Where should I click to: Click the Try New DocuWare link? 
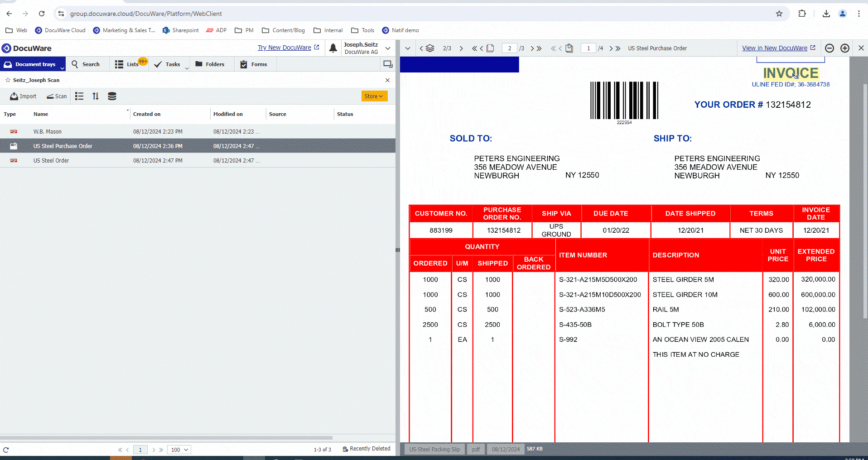coord(285,47)
